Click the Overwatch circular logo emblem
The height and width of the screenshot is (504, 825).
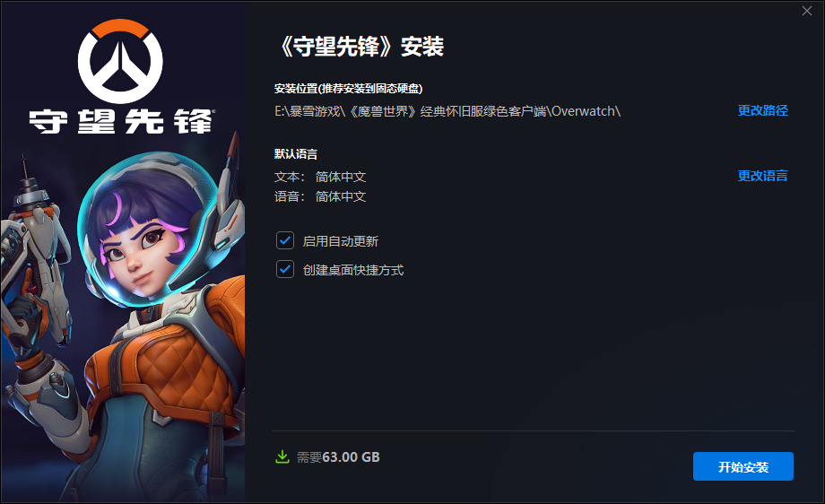(120, 61)
